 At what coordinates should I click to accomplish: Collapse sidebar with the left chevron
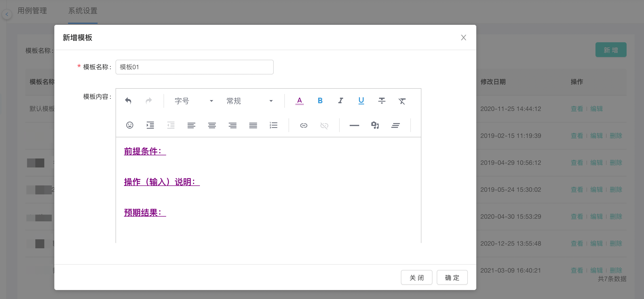[7, 14]
